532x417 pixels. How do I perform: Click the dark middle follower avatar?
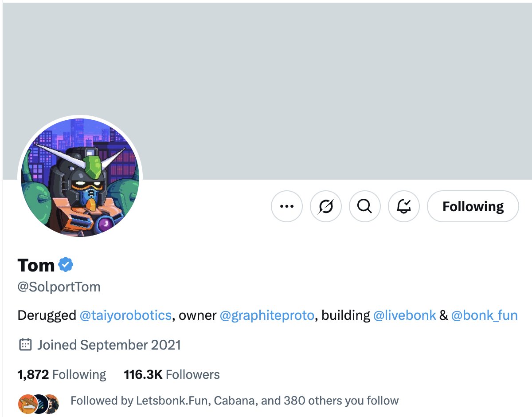[39, 404]
